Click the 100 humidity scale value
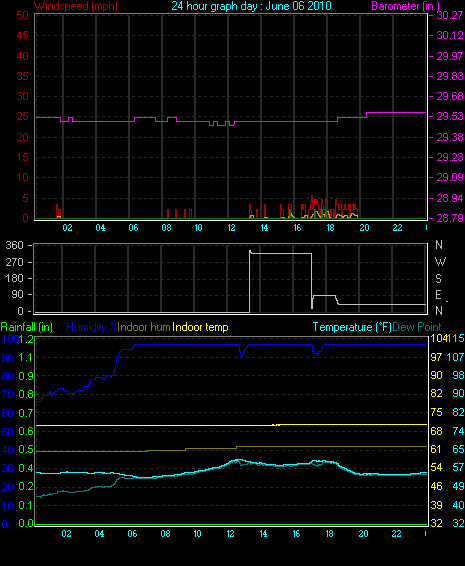The height and width of the screenshot is (566, 465). [x=9, y=339]
